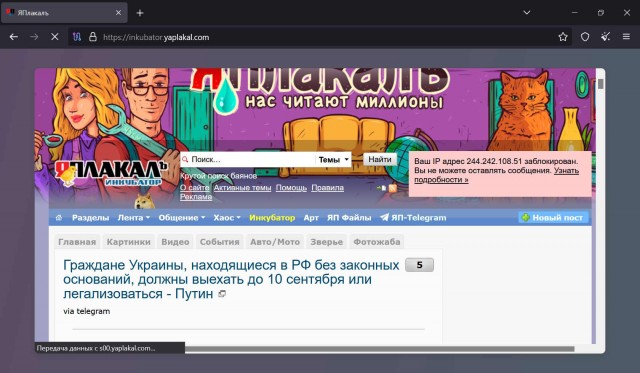The width and height of the screenshot is (640, 373).
Task: Open the Арт menu item
Action: click(x=311, y=218)
